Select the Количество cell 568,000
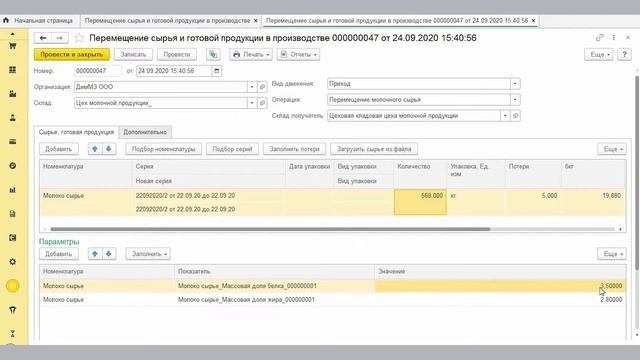 (x=420, y=202)
